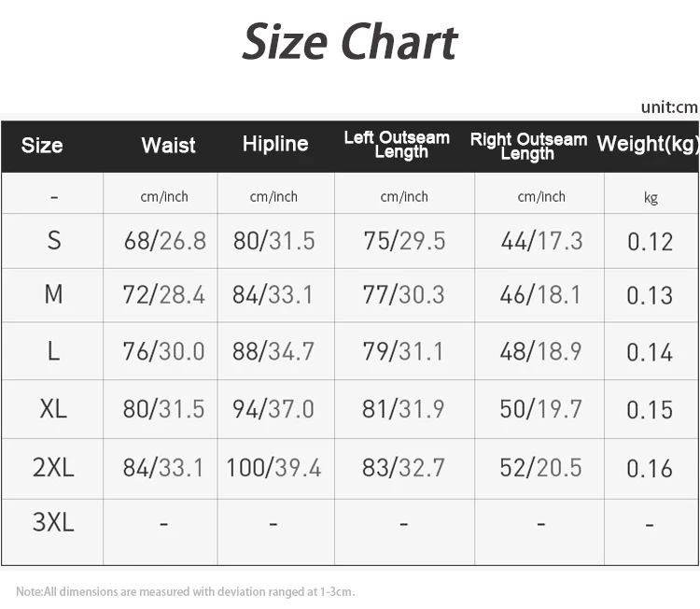Click the Size Chart title

pos(350,42)
